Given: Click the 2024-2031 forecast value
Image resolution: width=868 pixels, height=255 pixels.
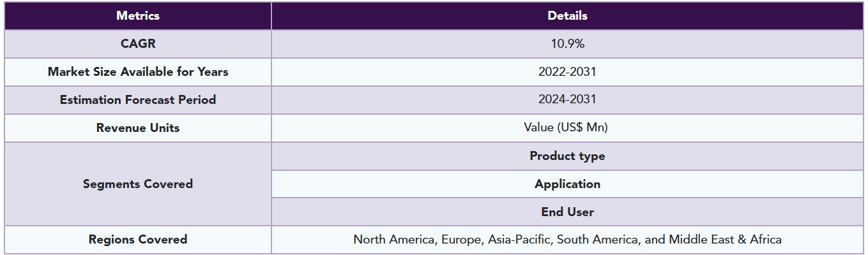Looking at the screenshot, I should [x=567, y=100].
